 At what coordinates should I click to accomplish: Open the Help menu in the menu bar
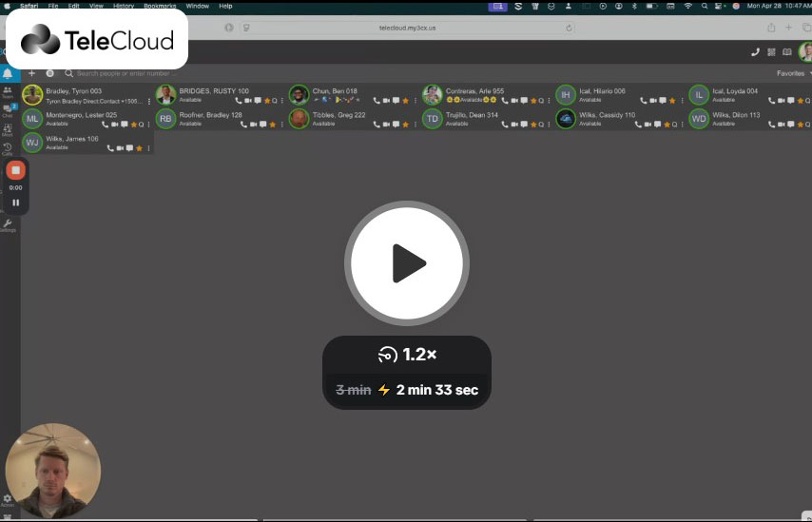(225, 7)
